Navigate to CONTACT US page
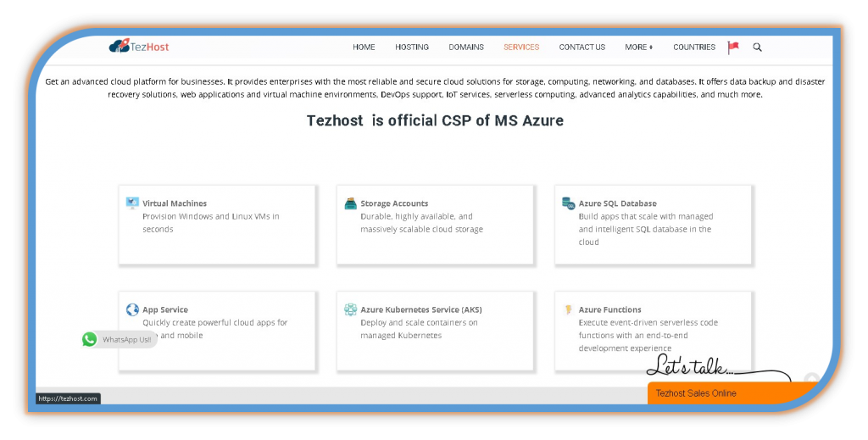This screenshot has width=868, height=440. pyautogui.click(x=581, y=47)
